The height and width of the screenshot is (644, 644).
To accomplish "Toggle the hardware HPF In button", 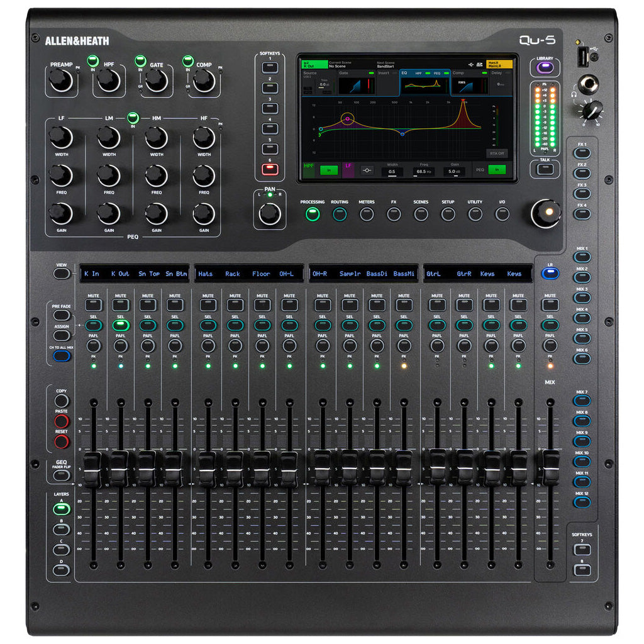I will 93,61.
